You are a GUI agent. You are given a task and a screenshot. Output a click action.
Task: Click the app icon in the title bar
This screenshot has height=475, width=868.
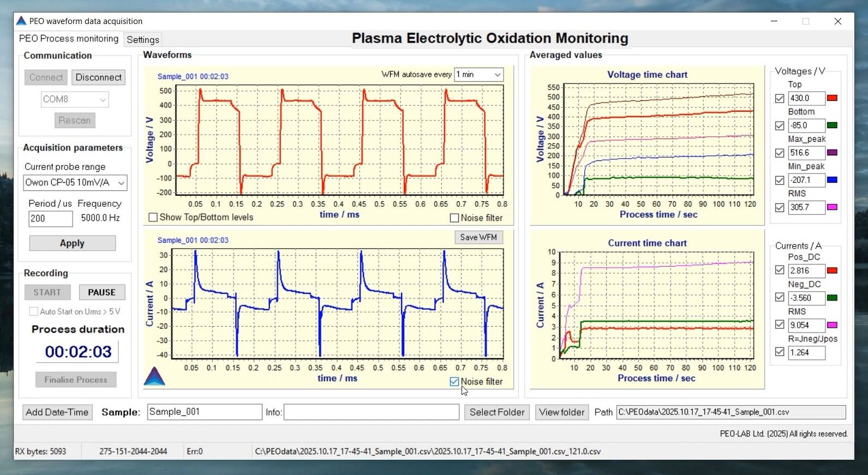coord(21,21)
